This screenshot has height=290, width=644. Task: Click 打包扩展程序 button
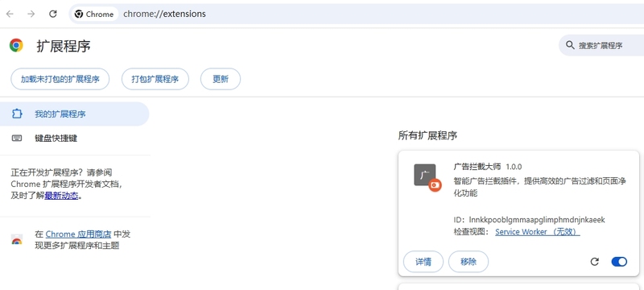pyautogui.click(x=155, y=79)
